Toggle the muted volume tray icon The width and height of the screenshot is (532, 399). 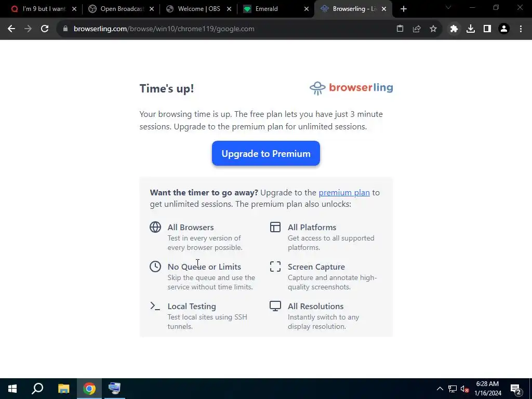pos(464,389)
